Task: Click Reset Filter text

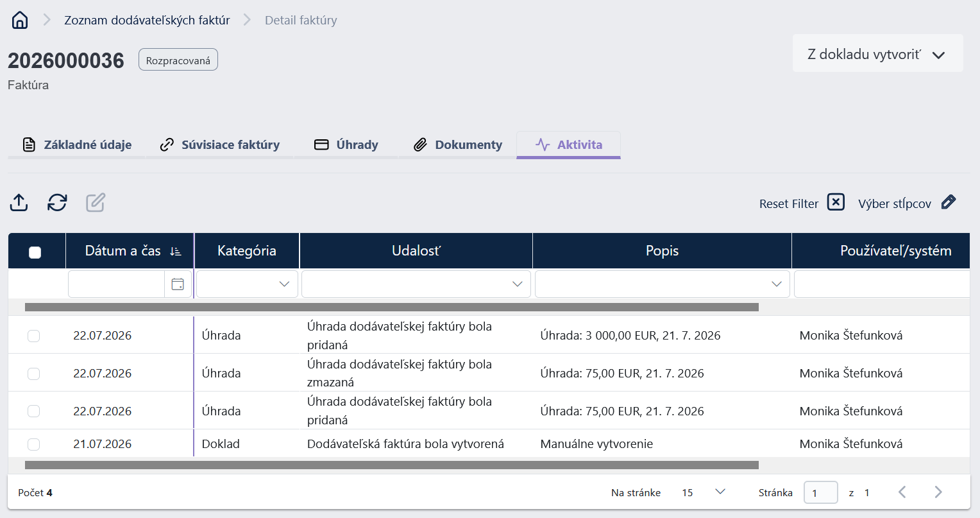Action: click(789, 203)
